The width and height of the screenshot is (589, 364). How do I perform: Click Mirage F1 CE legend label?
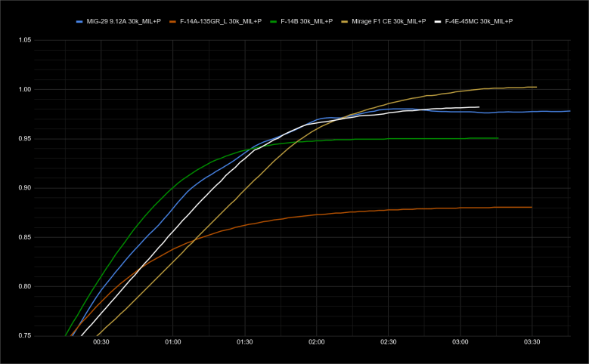coord(389,21)
